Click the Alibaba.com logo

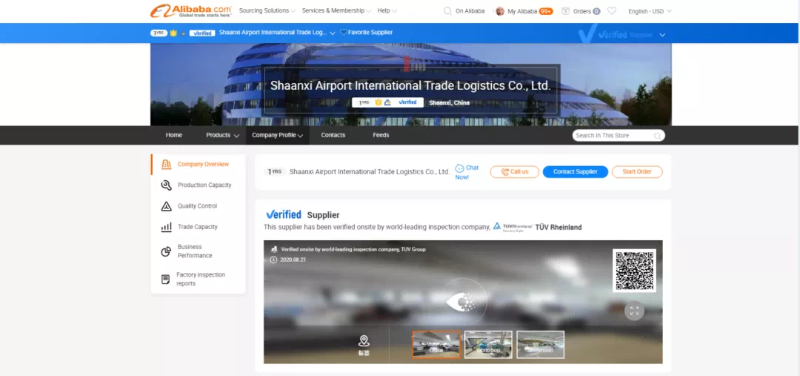tap(191, 11)
